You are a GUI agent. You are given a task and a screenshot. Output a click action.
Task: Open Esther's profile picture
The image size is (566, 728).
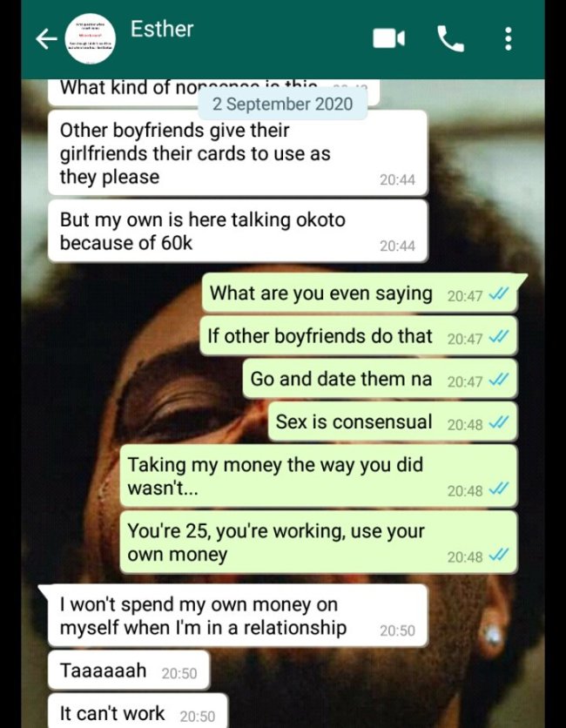coord(90,38)
